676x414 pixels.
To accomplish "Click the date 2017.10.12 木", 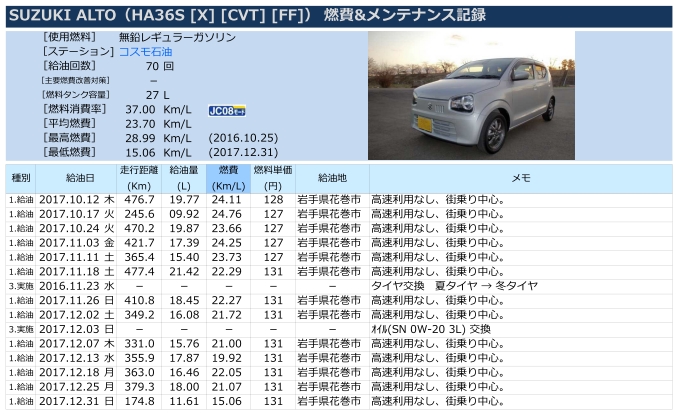I will pyautogui.click(x=77, y=200).
